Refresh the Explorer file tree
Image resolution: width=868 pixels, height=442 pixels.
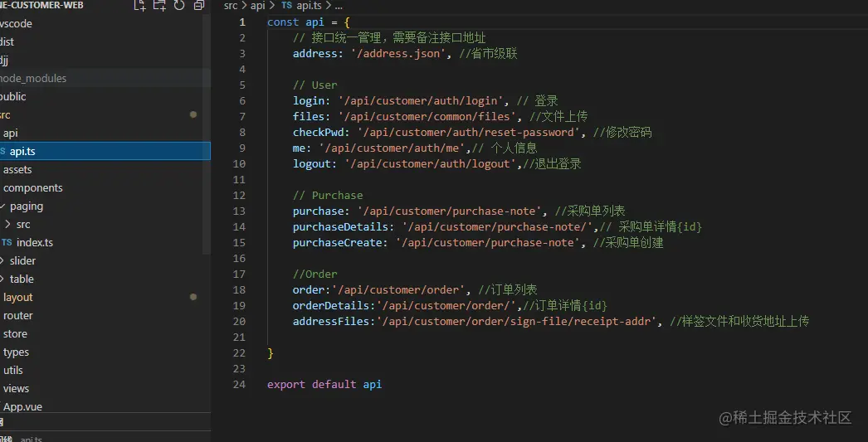click(x=179, y=6)
